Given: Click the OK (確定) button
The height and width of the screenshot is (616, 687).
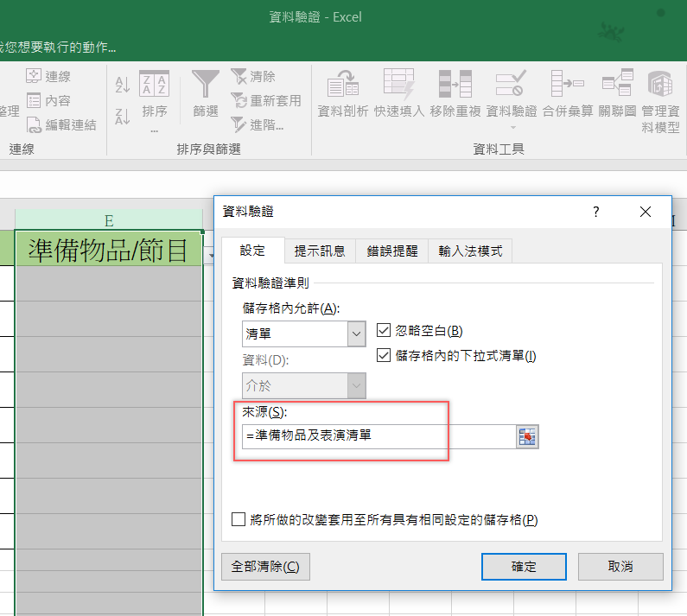Looking at the screenshot, I should click(x=524, y=567).
